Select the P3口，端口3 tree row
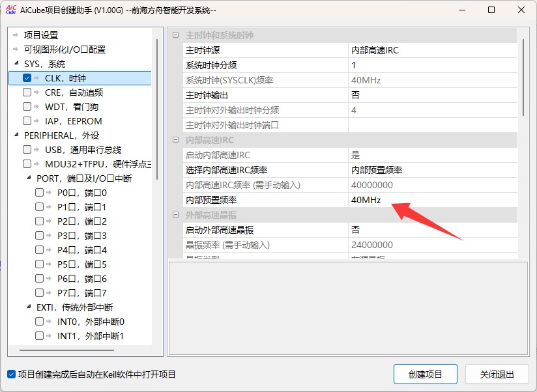 tap(82, 236)
